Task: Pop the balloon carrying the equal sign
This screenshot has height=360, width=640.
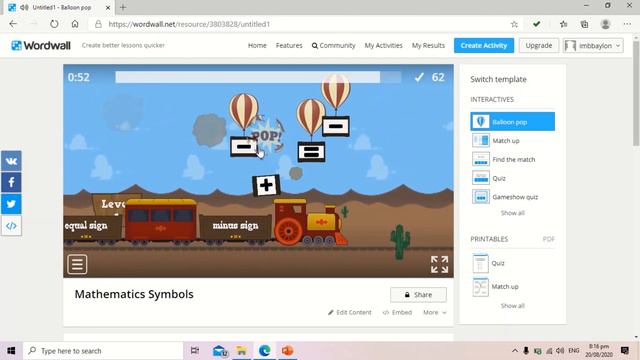Action: (x=311, y=117)
